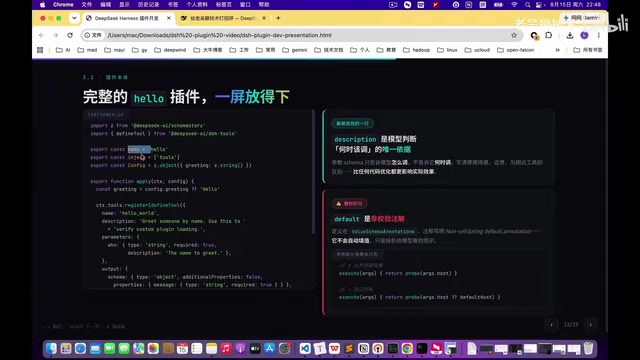Image resolution: width=640 pixels, height=360 pixels.
Task: Open a new tab with plus button
Action: tap(278, 18)
